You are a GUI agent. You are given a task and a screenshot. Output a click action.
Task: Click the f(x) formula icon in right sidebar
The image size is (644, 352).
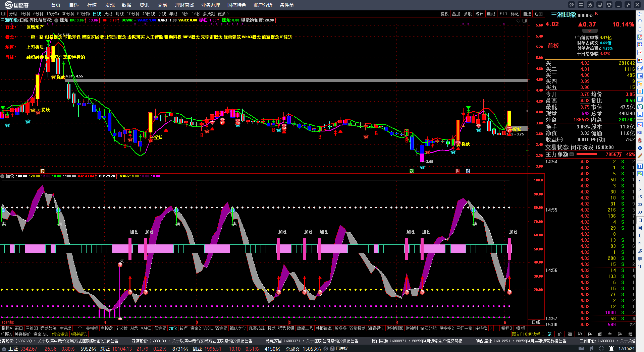(640, 107)
